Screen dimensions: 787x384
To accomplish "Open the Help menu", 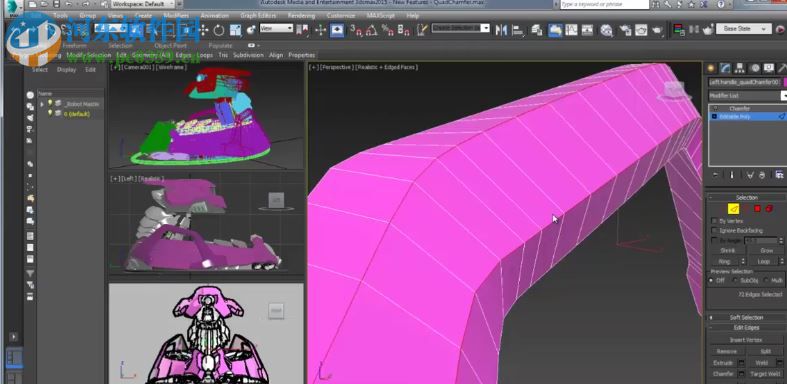I will tap(413, 16).
